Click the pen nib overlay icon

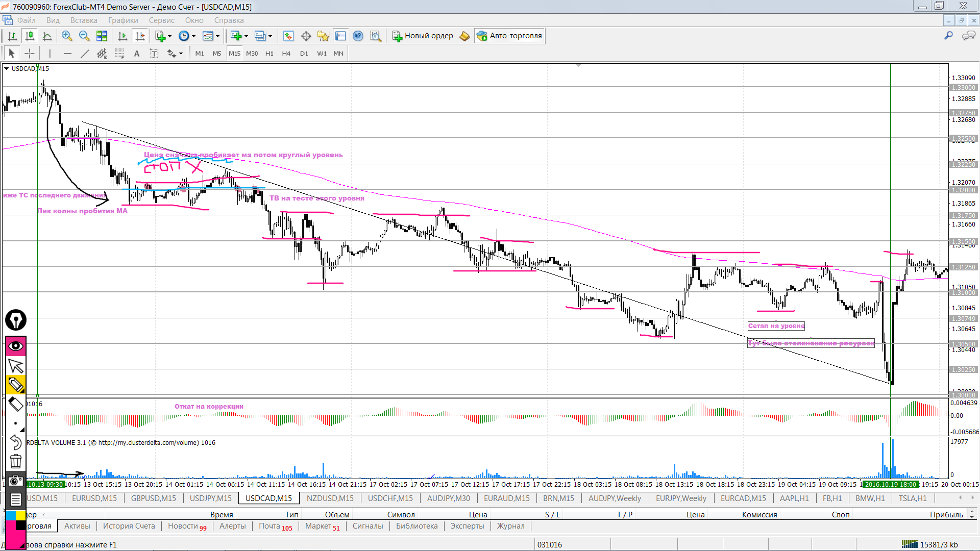(x=16, y=320)
